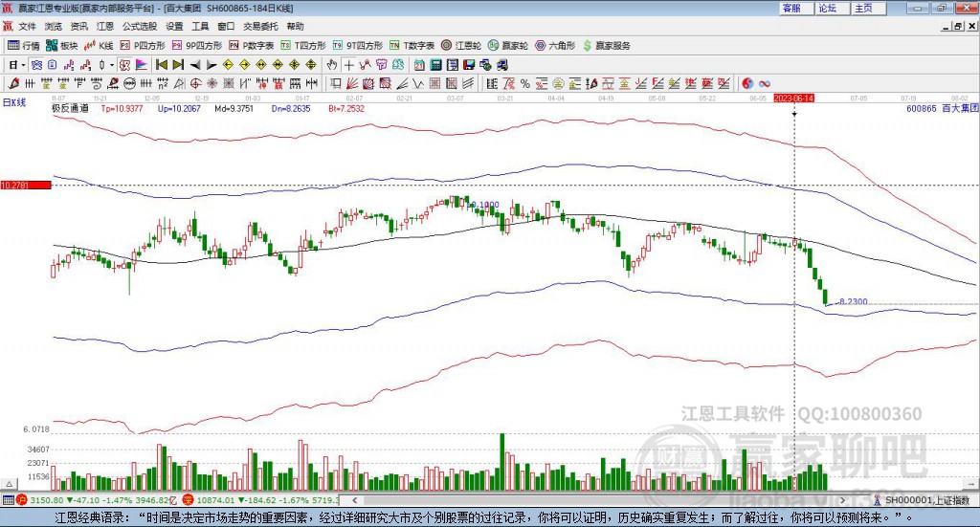The height and width of the screenshot is (527, 980).
Task: Open the 公式选股 menu
Action: 139,27
